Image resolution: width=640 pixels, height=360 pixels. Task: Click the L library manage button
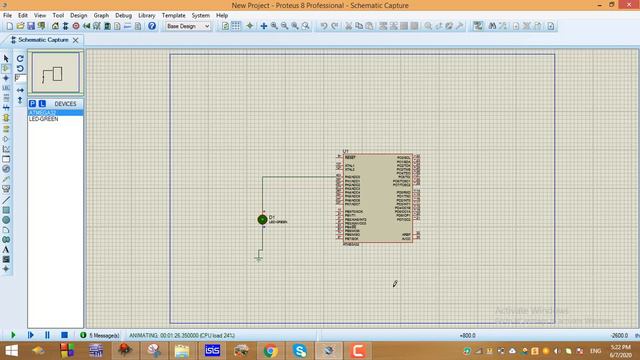click(x=42, y=104)
